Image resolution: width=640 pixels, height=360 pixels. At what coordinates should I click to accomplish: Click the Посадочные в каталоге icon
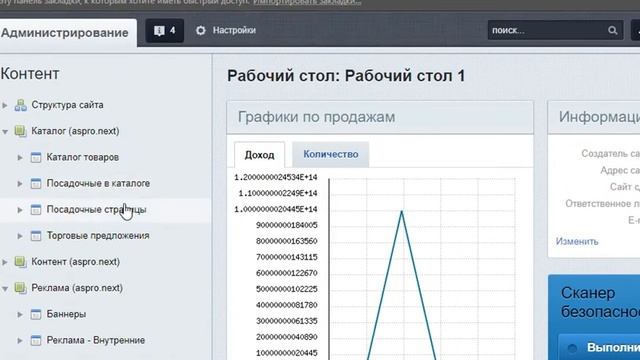[x=36, y=183]
